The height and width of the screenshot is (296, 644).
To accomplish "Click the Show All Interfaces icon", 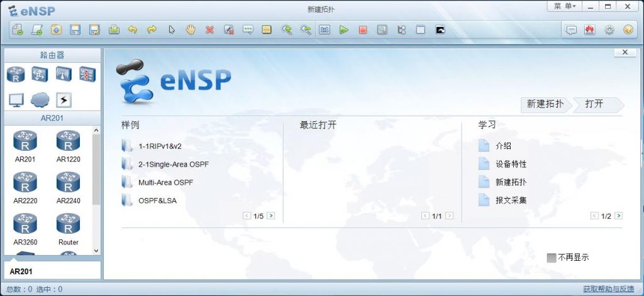I will (401, 30).
